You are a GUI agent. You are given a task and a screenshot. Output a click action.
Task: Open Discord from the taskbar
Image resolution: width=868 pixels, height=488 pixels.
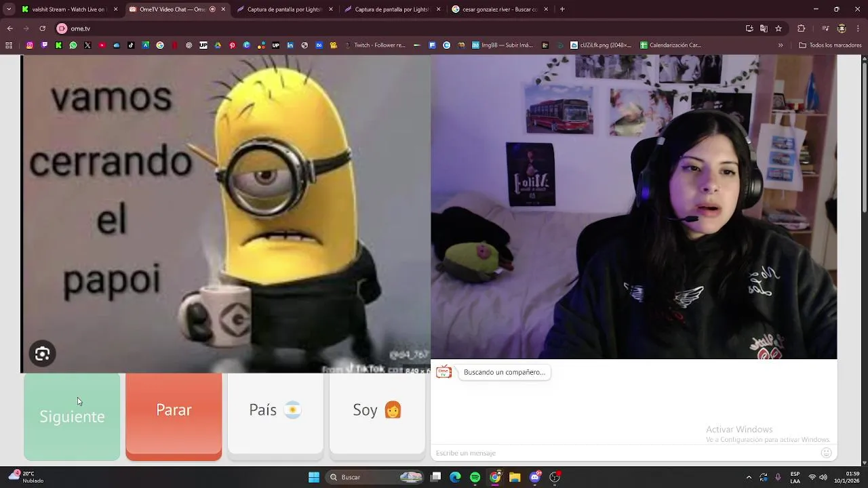535,477
